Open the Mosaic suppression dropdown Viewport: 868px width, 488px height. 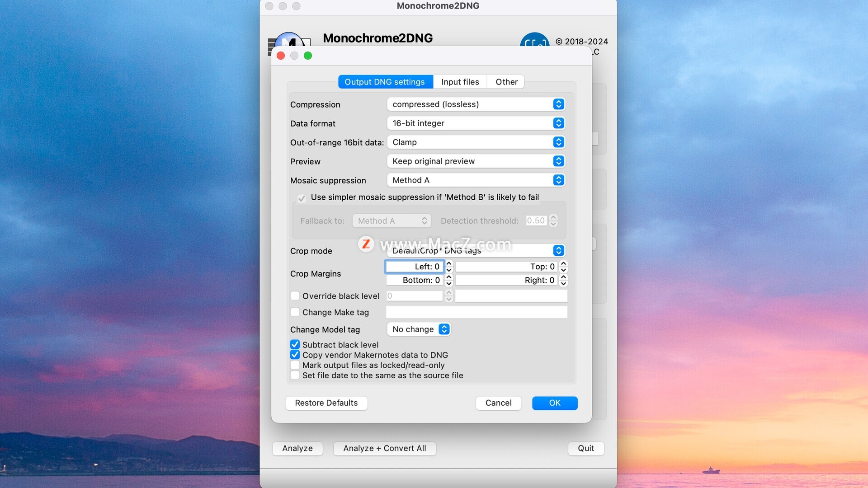pyautogui.click(x=476, y=180)
